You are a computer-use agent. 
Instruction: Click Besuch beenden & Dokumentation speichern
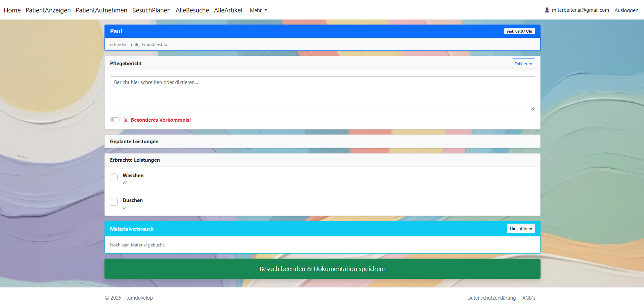(x=322, y=269)
